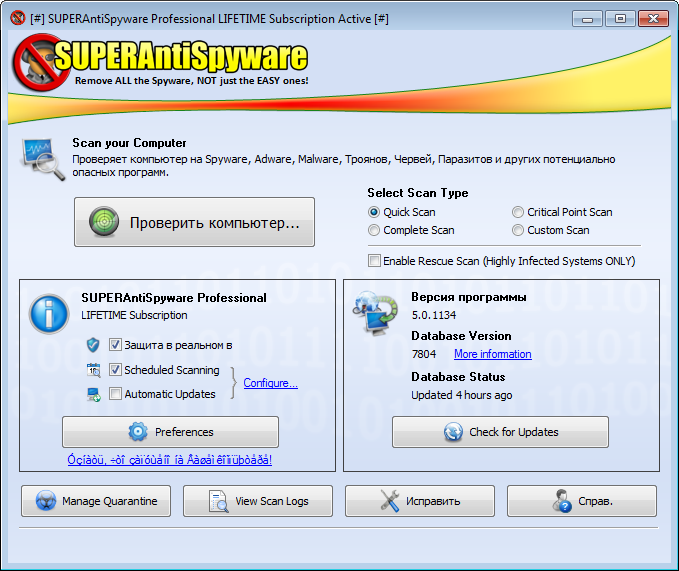Toggle real-time protection (Защита в реальном) checkbox

(115, 345)
